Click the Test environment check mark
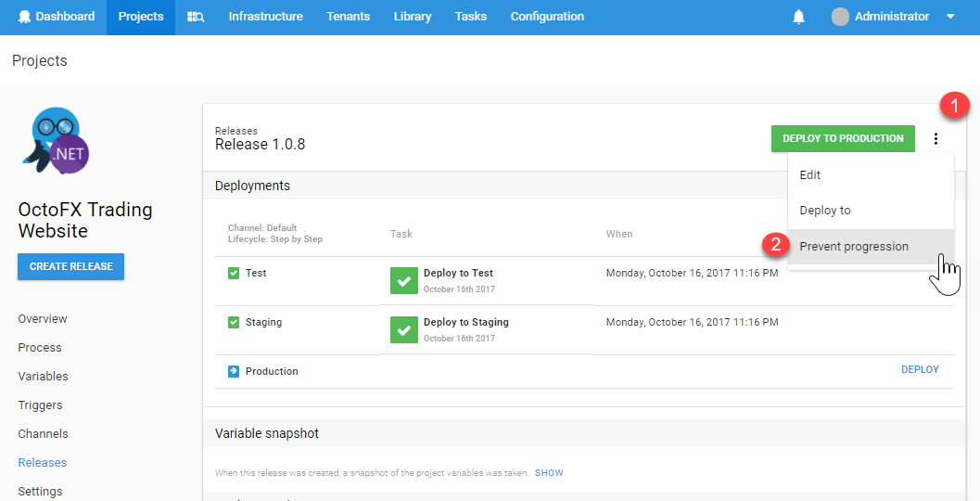 click(x=234, y=273)
